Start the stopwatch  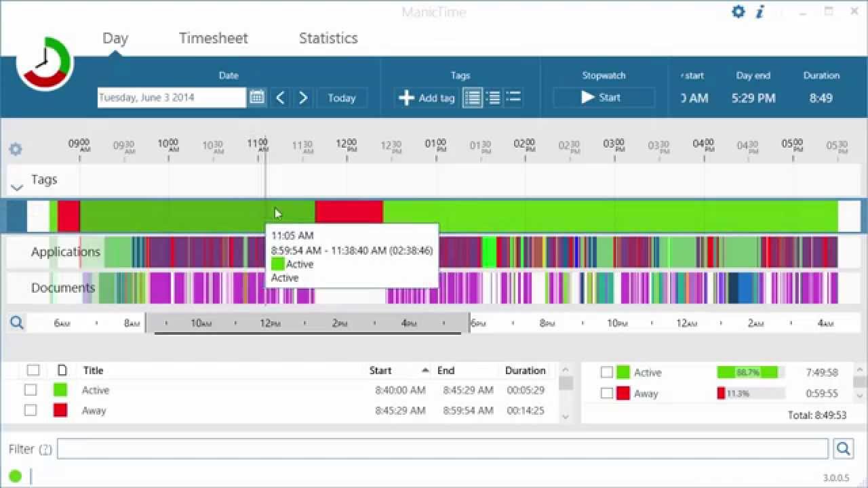point(604,98)
